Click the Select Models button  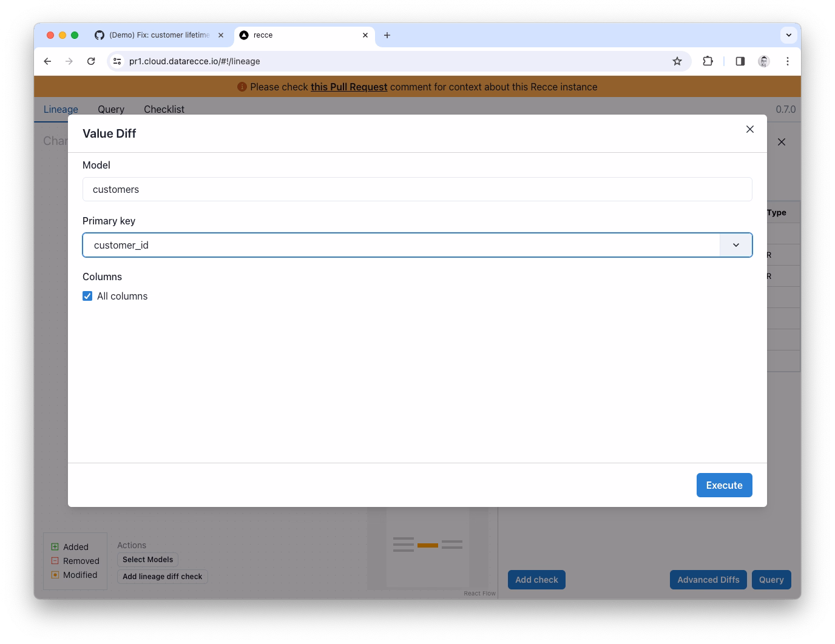[147, 560]
